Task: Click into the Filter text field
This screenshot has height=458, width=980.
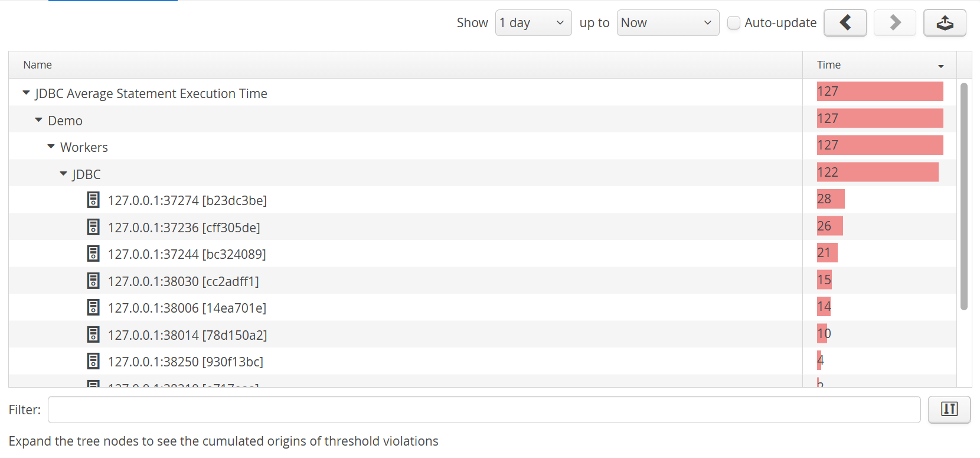Action: pos(484,410)
